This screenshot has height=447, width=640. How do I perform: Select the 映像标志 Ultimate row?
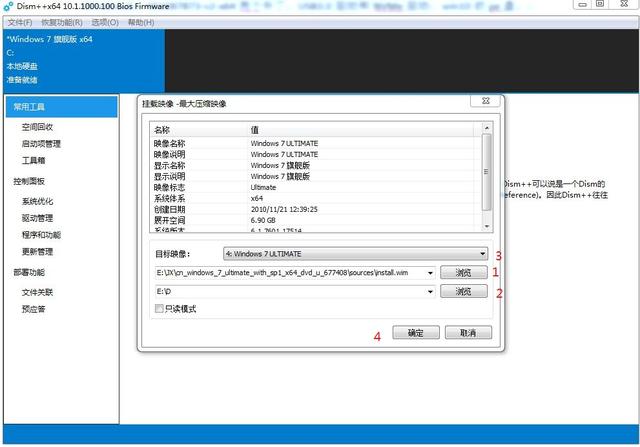[x=316, y=187]
